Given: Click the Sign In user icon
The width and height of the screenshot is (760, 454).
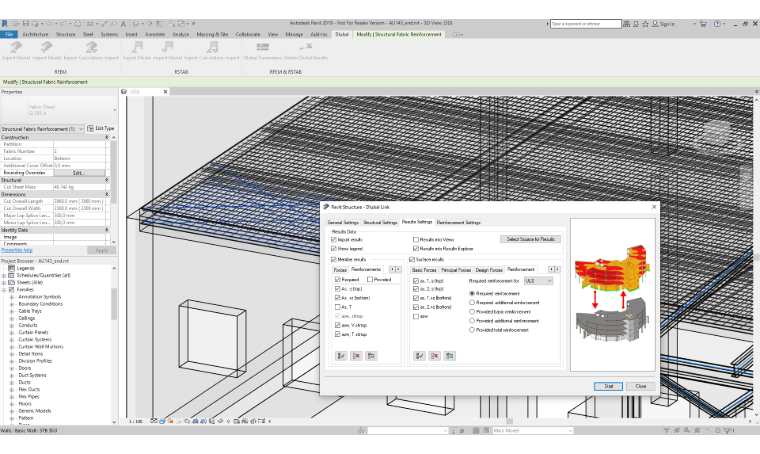Looking at the screenshot, I should (655, 23).
